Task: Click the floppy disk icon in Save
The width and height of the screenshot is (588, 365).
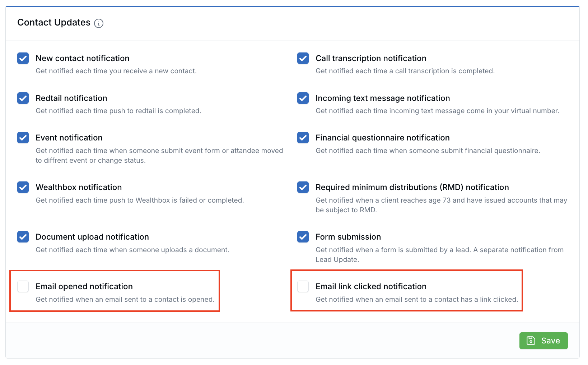Action: point(531,341)
